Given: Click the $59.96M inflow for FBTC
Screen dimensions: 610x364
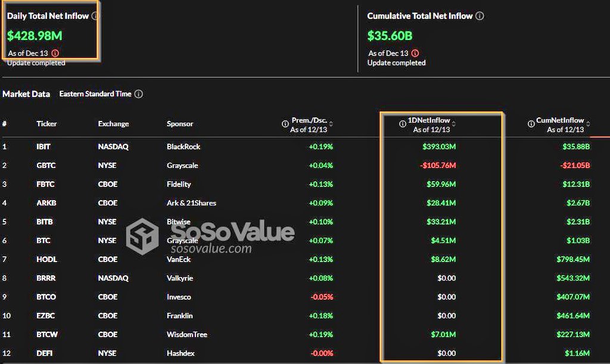Looking at the screenshot, I should (441, 184).
